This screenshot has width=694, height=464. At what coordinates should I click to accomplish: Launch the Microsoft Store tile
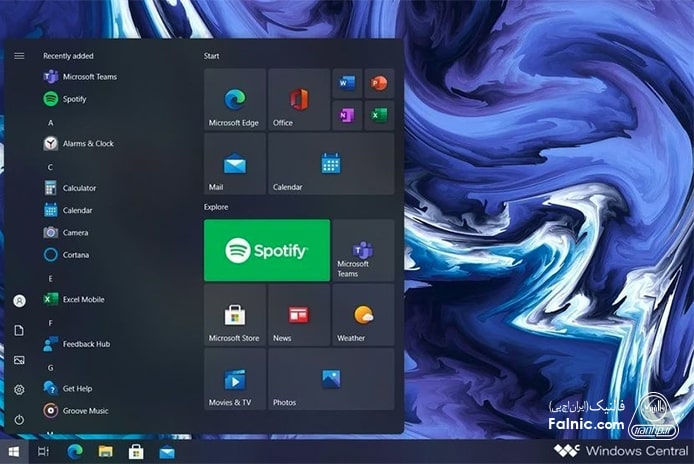[234, 315]
